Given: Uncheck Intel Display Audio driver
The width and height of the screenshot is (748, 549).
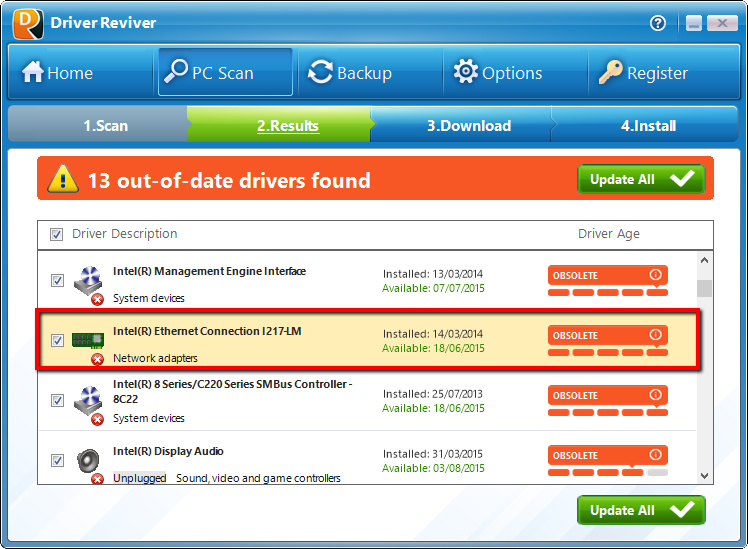Looking at the screenshot, I should coord(57,460).
